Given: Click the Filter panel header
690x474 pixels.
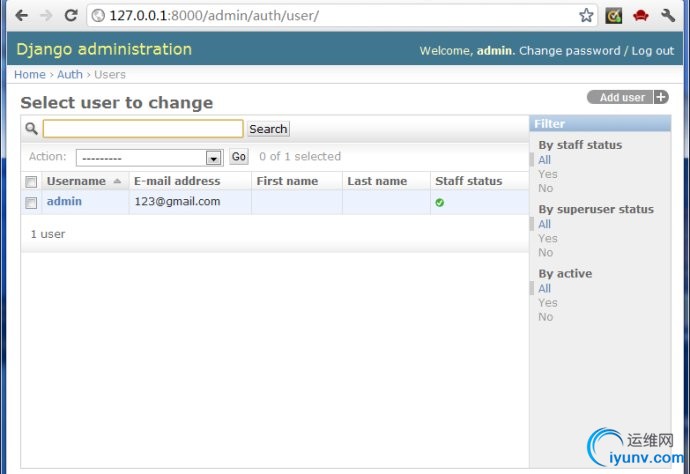Looking at the screenshot, I should pos(600,124).
